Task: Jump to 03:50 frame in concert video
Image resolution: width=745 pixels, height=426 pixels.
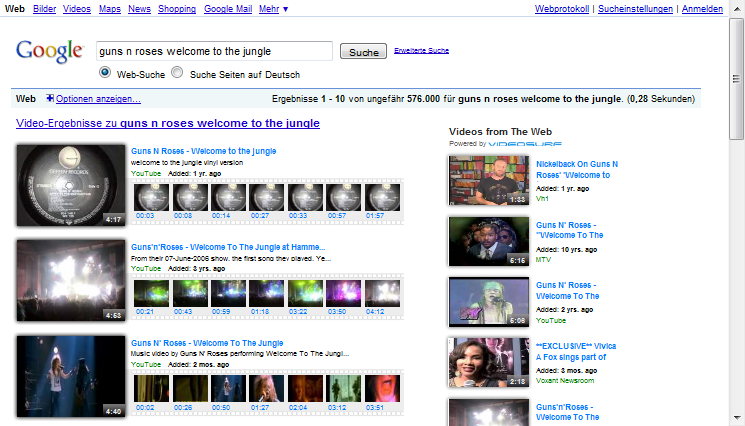Action: click(344, 293)
